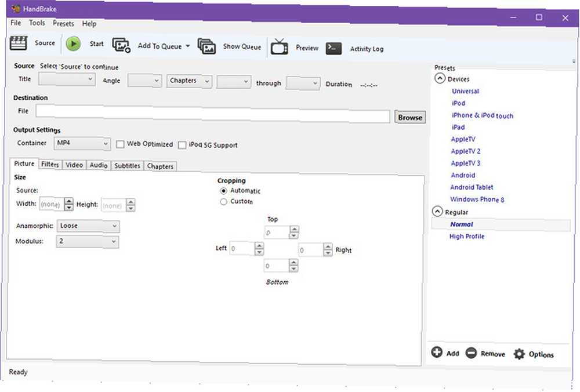The image size is (580, 392).
Task: Switch to the Subtitles tab
Action: click(127, 166)
